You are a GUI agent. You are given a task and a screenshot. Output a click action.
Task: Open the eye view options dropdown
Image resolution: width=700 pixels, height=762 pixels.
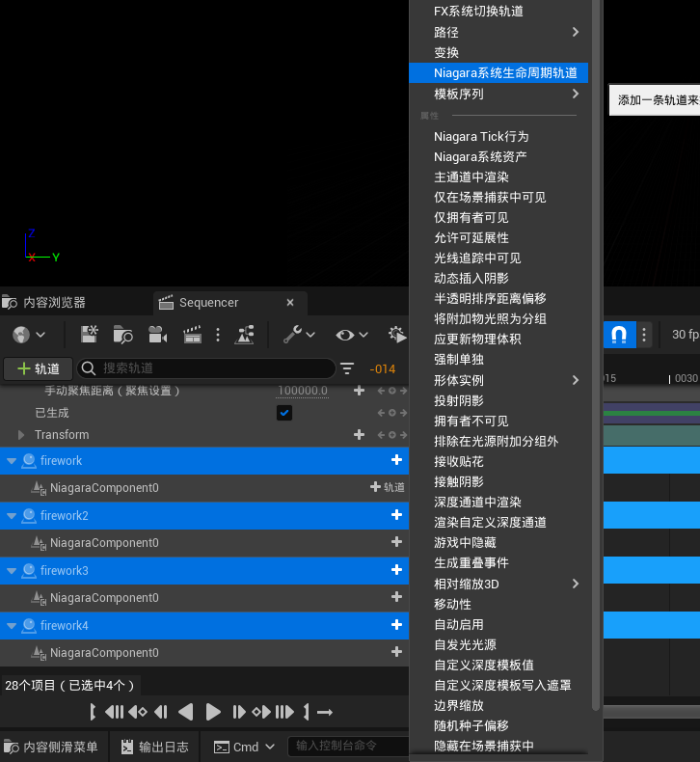pyautogui.click(x=352, y=335)
